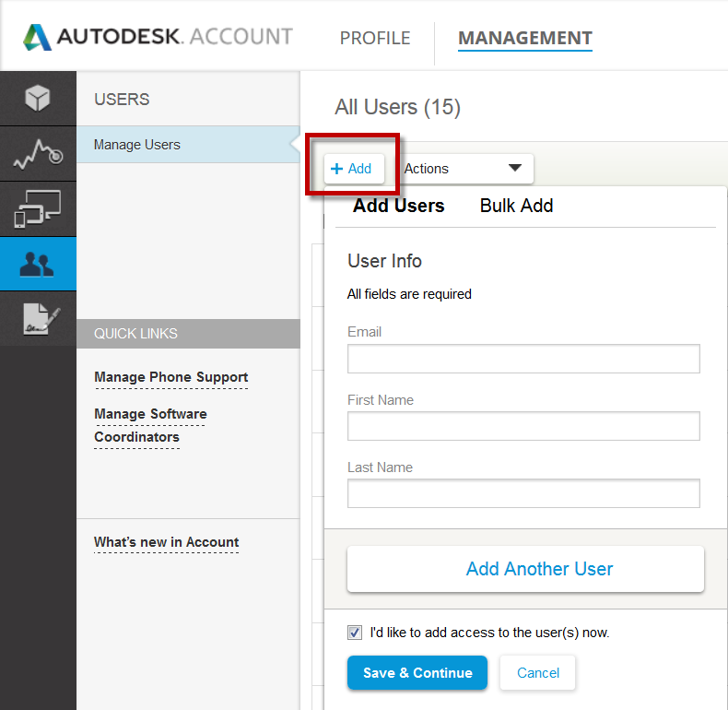Open the contracts signed document icon
This screenshot has width=728, height=710.
click(x=38, y=319)
